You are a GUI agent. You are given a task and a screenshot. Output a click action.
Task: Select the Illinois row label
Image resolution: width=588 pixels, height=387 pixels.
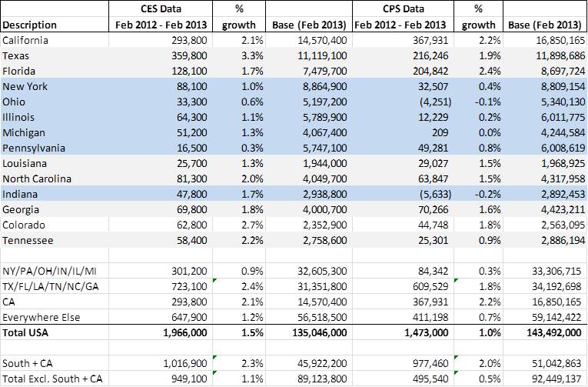click(18, 117)
